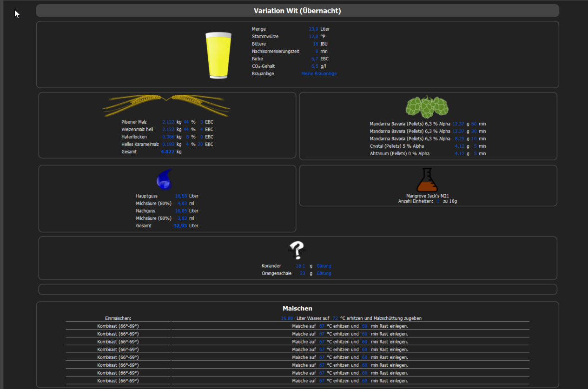
Task: Select the Pilsener Malz entry
Action: pyautogui.click(x=134, y=122)
